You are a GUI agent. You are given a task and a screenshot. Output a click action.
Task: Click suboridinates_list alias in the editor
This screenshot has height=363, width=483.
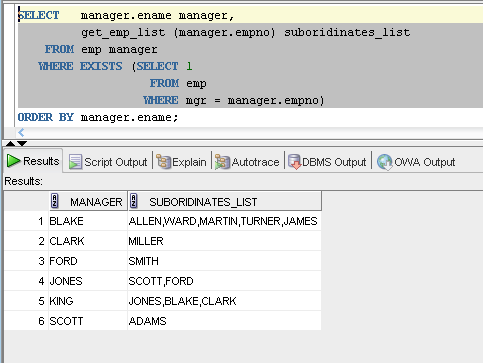tap(347, 32)
